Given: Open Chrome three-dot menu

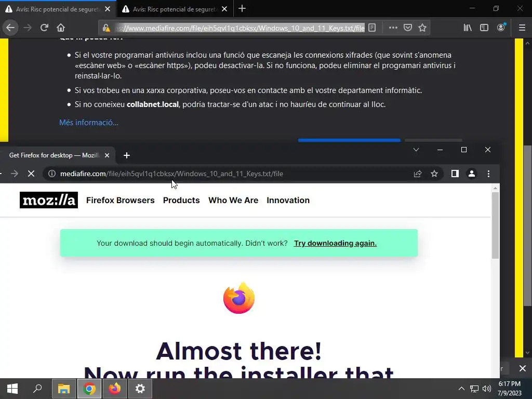Looking at the screenshot, I should [488, 174].
